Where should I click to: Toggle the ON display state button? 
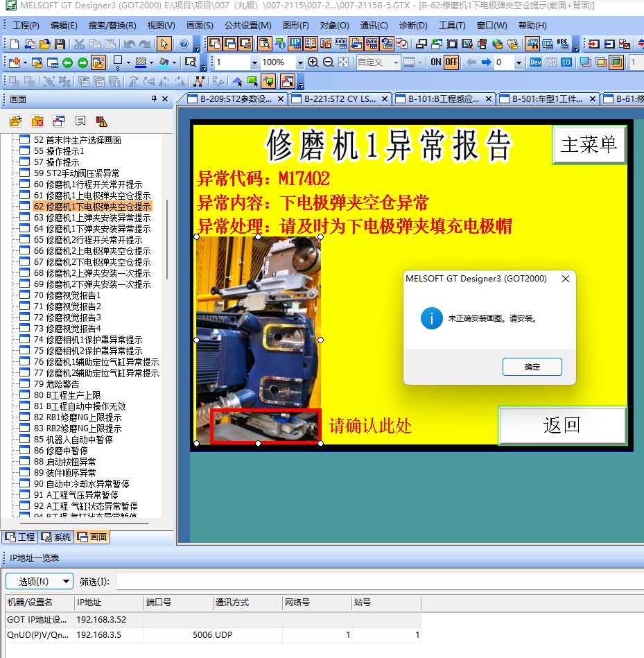(x=435, y=62)
